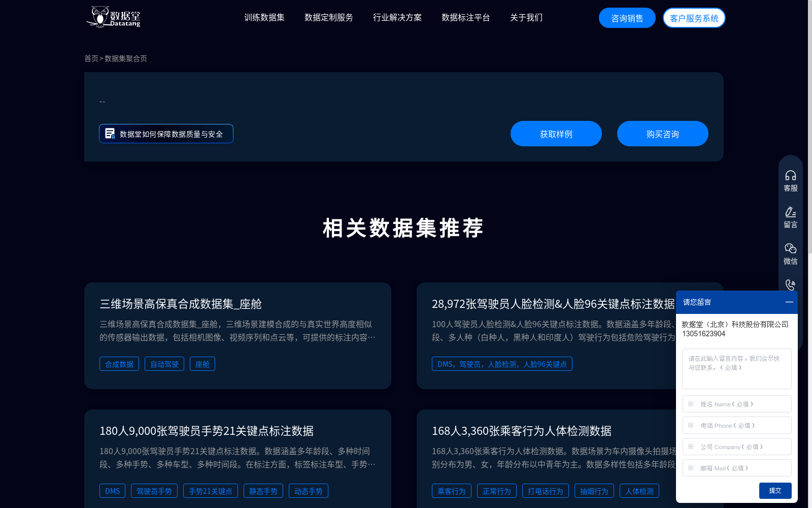Image resolution: width=812 pixels, height=508 pixels.
Task: Minimize the 请您留言 message panel
Action: click(789, 302)
